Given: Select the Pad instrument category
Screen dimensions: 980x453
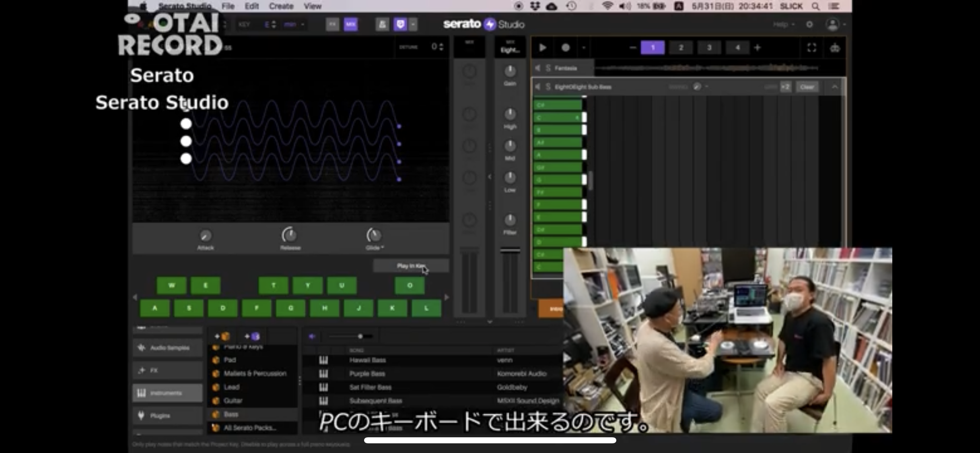Looking at the screenshot, I should [252, 360].
